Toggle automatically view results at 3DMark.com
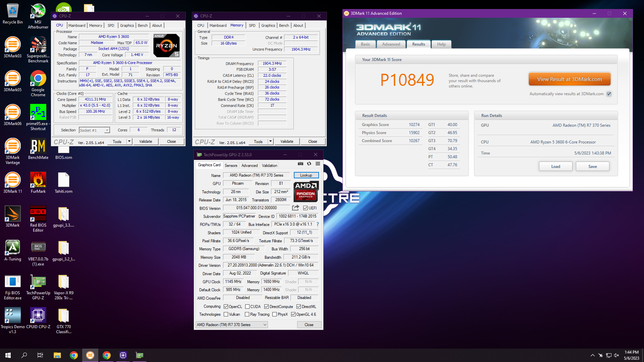The height and width of the screenshot is (362, 644). tap(609, 94)
